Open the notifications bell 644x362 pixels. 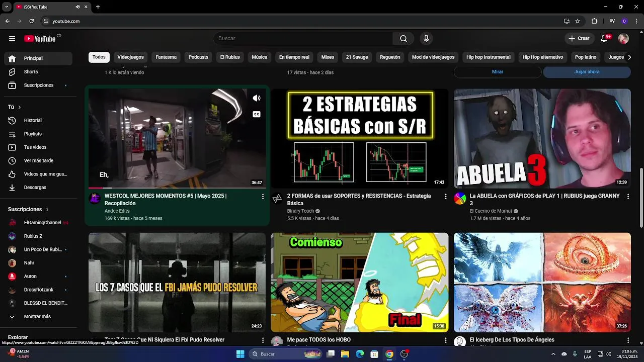click(x=605, y=39)
